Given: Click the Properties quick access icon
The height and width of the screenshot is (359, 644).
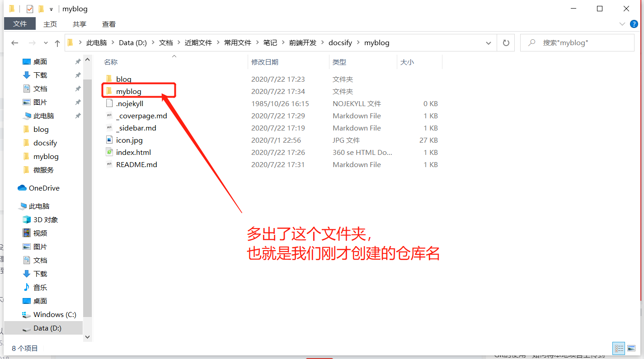Looking at the screenshot, I should click(30, 9).
